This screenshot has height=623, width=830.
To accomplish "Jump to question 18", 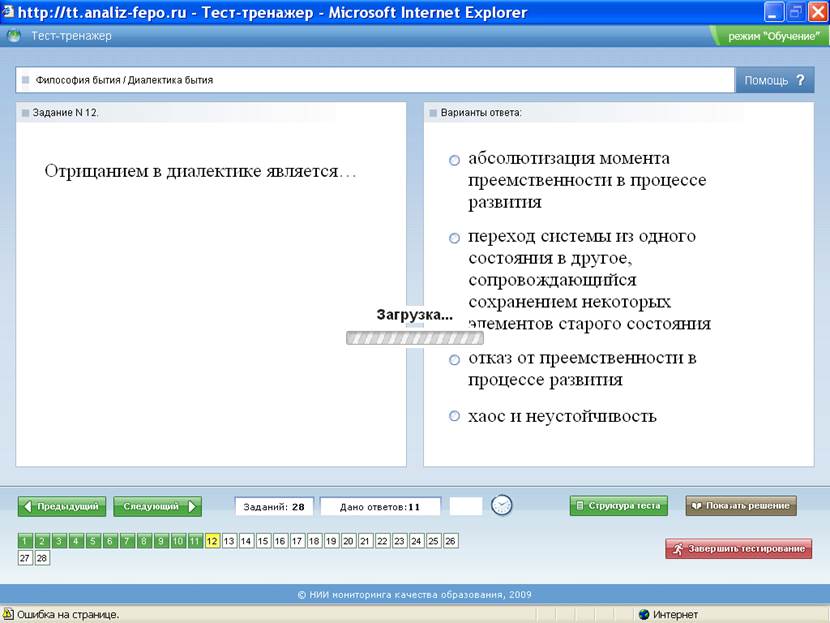I will click(x=314, y=541).
